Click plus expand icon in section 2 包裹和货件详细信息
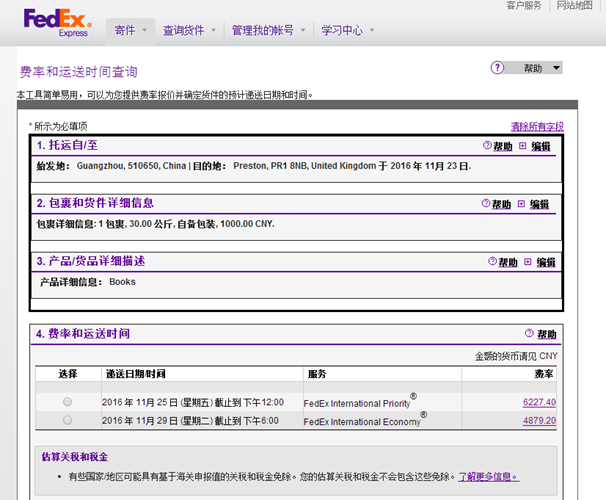This screenshot has width=606, height=500. coord(521,204)
